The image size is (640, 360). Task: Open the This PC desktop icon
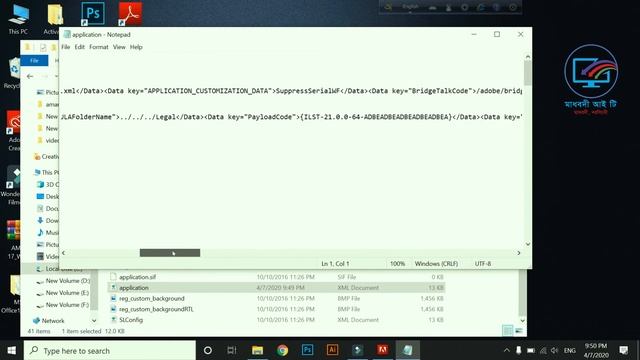pos(18,19)
